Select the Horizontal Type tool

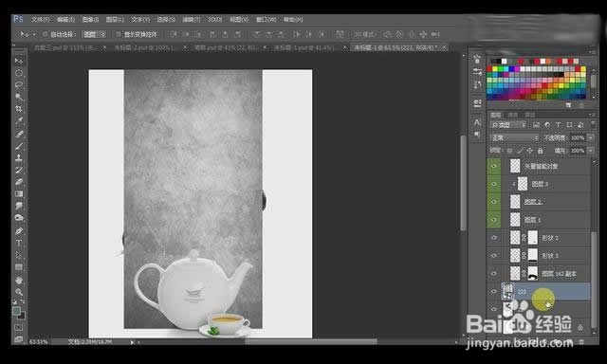pyautogui.click(x=19, y=243)
